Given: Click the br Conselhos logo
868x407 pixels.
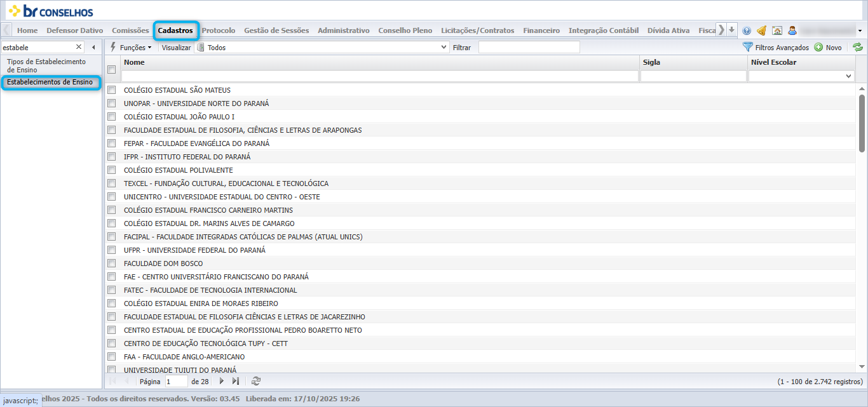Looking at the screenshot, I should 50,11.
